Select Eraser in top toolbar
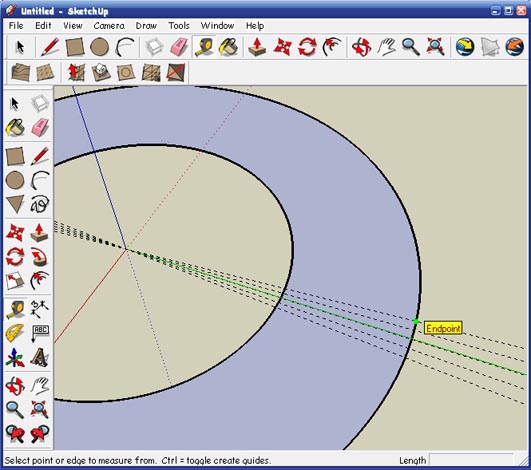Screen dimensions: 531x470 coord(179,47)
